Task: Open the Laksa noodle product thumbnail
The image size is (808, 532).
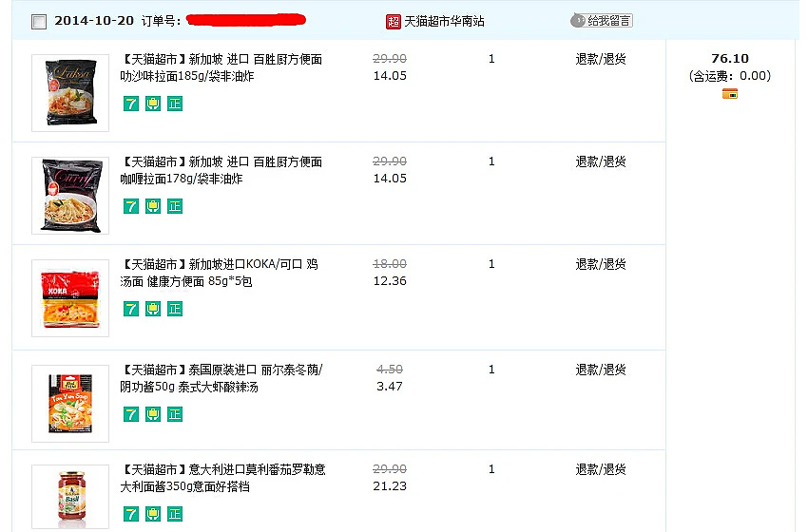Action: click(70, 93)
